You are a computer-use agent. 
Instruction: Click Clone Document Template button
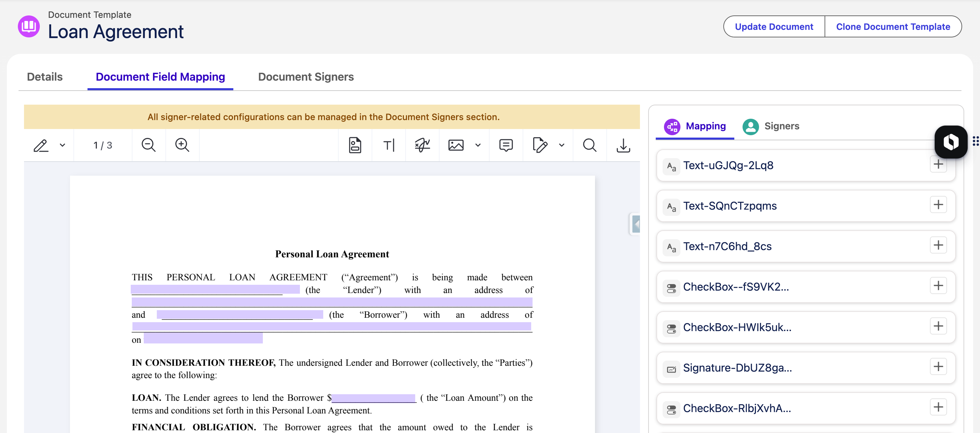(x=893, y=27)
